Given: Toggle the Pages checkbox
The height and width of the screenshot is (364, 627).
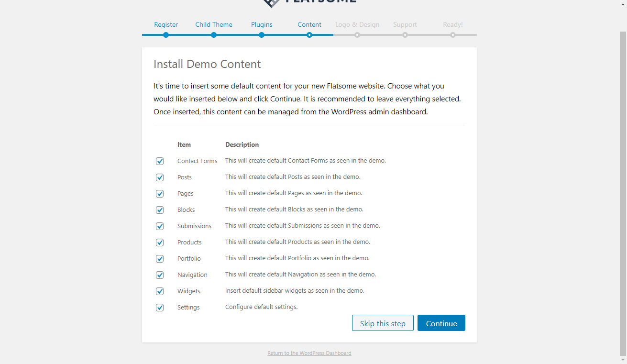Looking at the screenshot, I should 160,194.
